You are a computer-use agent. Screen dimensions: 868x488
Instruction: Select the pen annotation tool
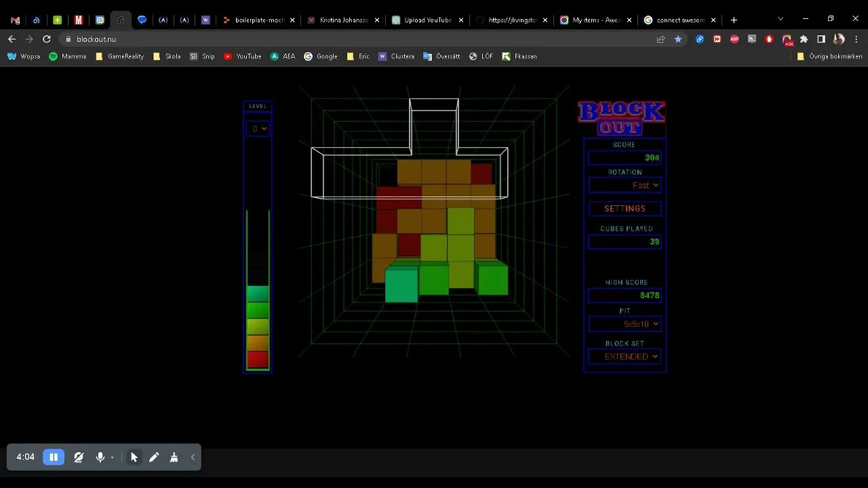[x=154, y=457]
